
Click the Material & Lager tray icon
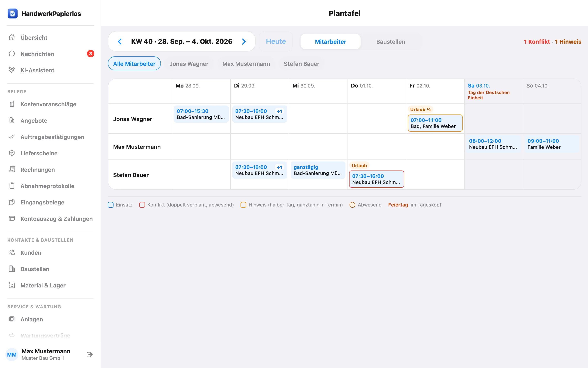click(x=12, y=285)
